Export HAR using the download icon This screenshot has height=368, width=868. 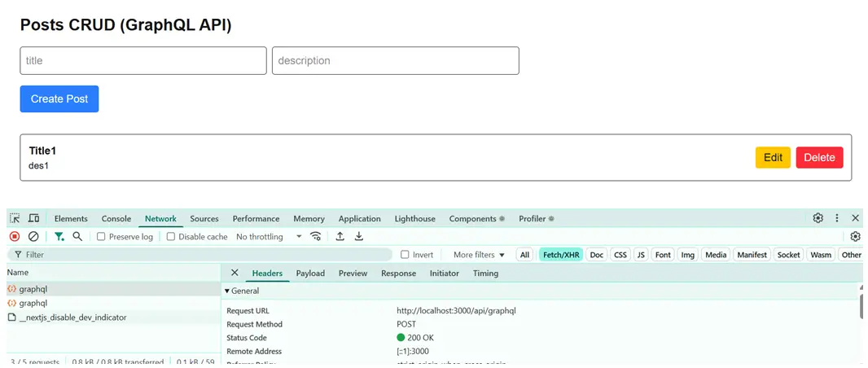pos(359,237)
